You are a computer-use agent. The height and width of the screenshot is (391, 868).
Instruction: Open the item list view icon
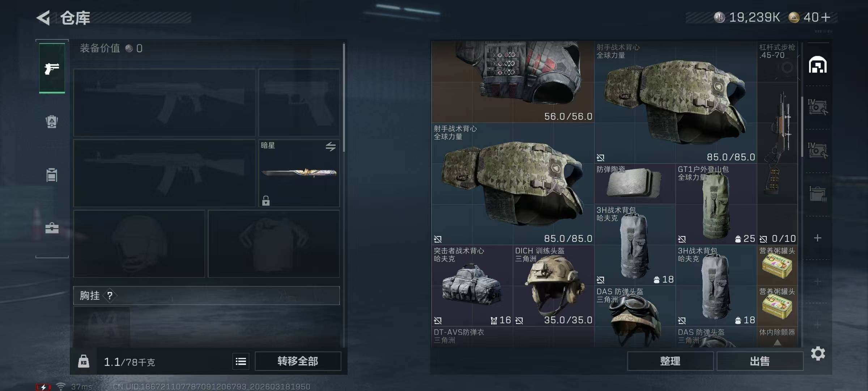coord(241,361)
